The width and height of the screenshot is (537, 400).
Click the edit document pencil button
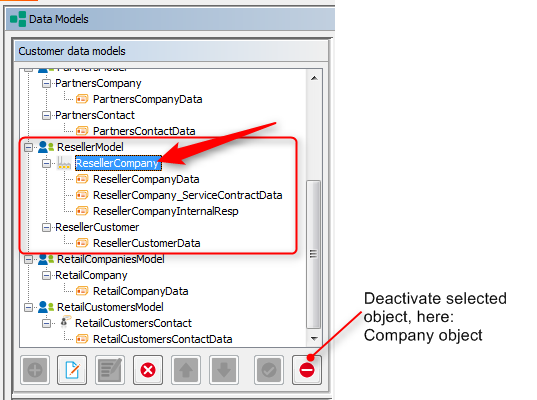(x=72, y=370)
